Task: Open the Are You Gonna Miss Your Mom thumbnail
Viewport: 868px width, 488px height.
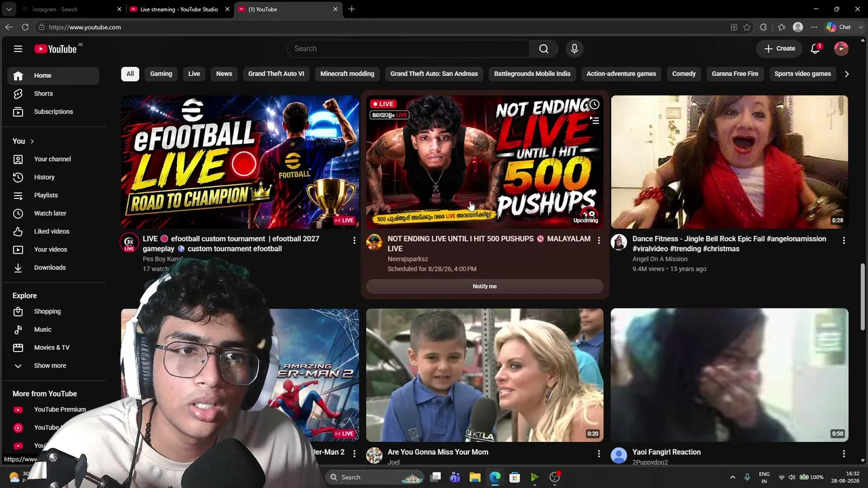Action: point(485,375)
